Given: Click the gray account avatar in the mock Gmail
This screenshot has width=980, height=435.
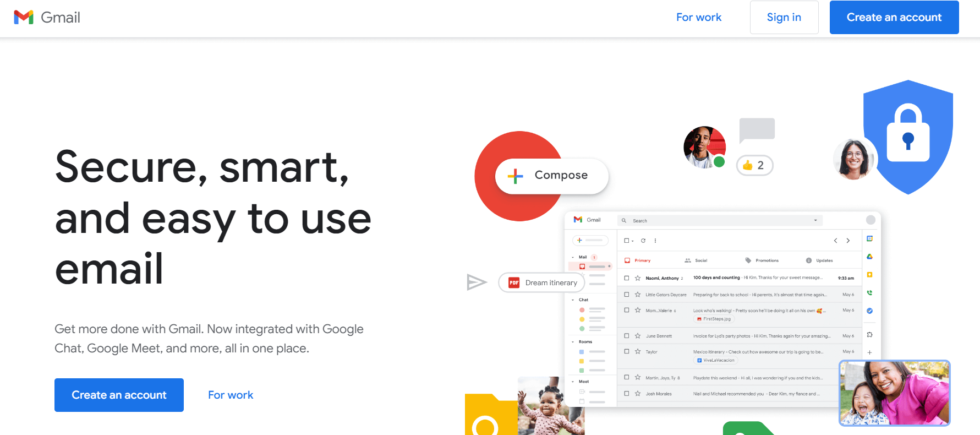Looking at the screenshot, I should click(x=870, y=220).
